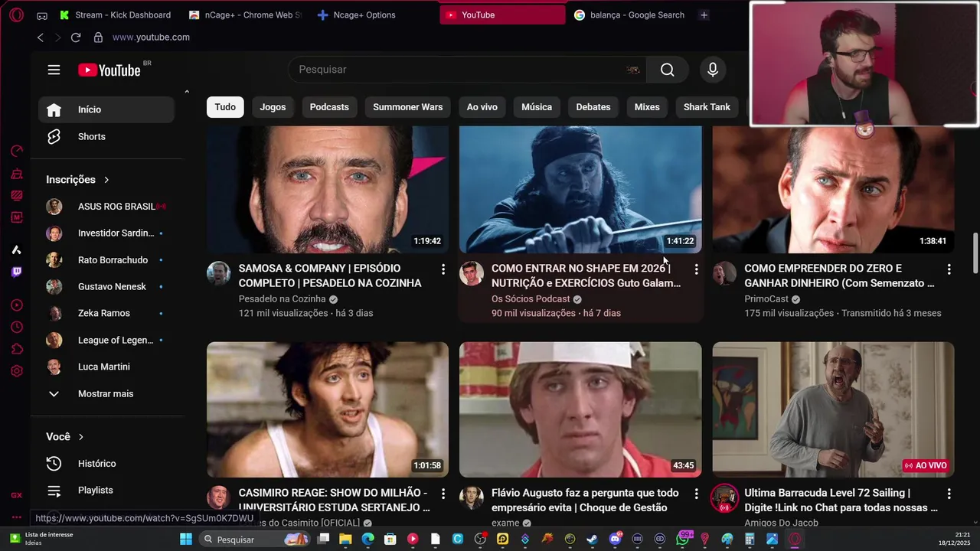
Task: Open the YouTube hamburger guide menu
Action: click(x=54, y=70)
